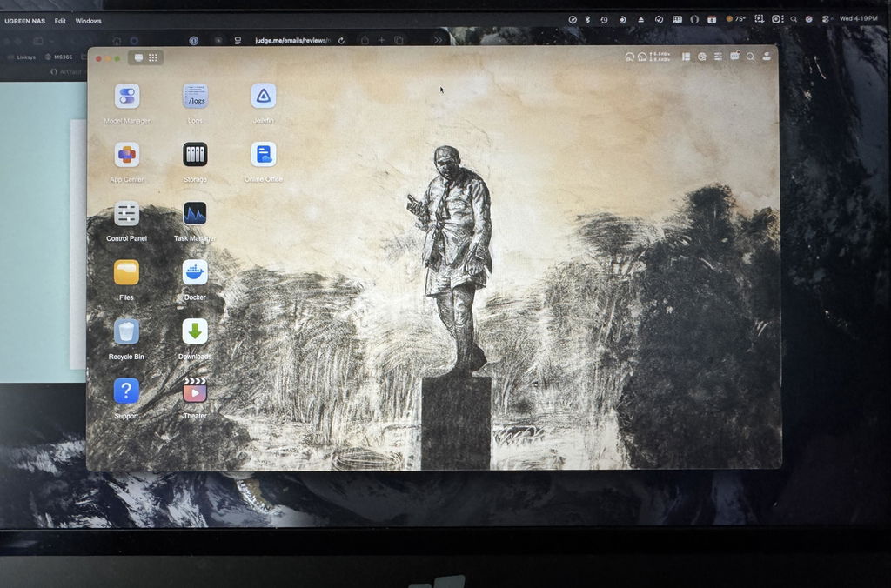Click the eject icon in the macOS menu bar
Viewport: 891px width, 588px height.
coord(641,20)
